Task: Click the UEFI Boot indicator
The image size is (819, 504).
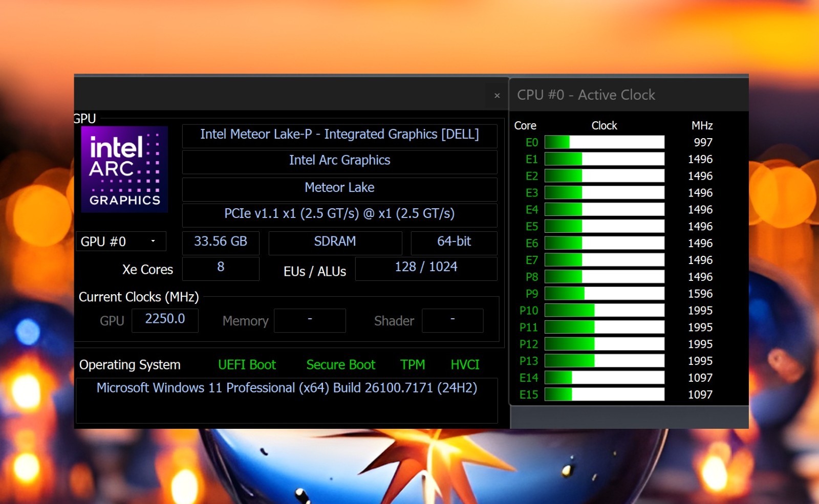Action: click(247, 365)
